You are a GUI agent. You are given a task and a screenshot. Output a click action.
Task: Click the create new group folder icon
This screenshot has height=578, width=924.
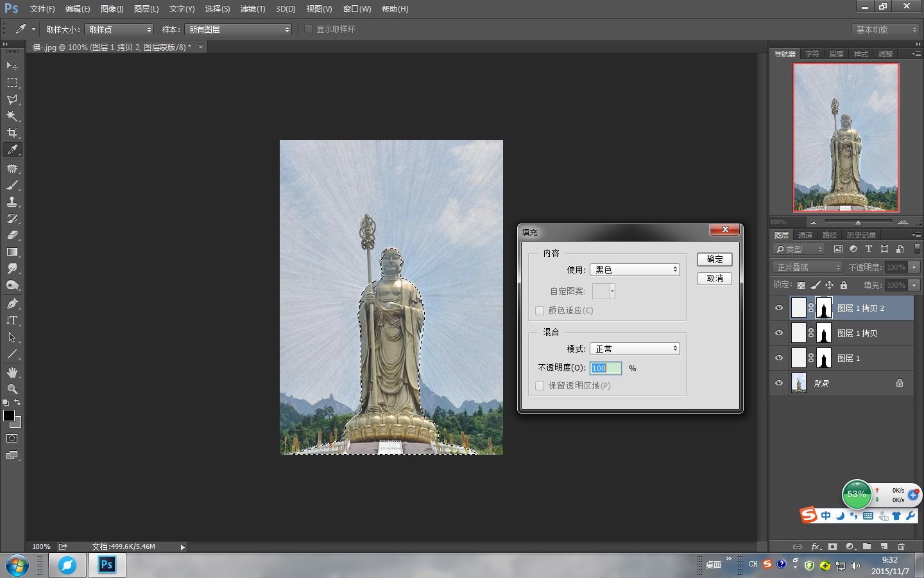867,547
